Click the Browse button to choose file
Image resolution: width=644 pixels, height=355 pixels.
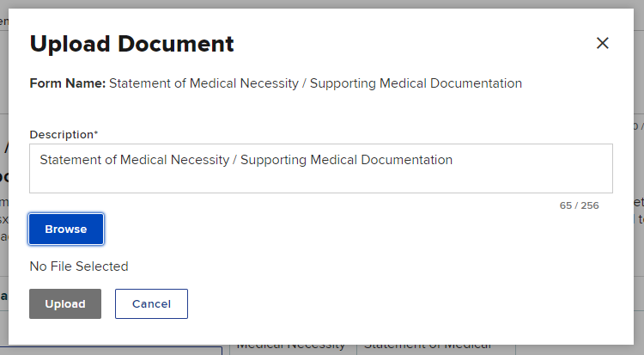click(66, 230)
